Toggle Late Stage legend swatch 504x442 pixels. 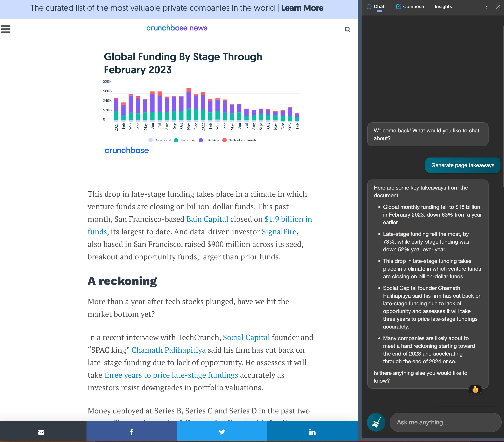click(201, 140)
